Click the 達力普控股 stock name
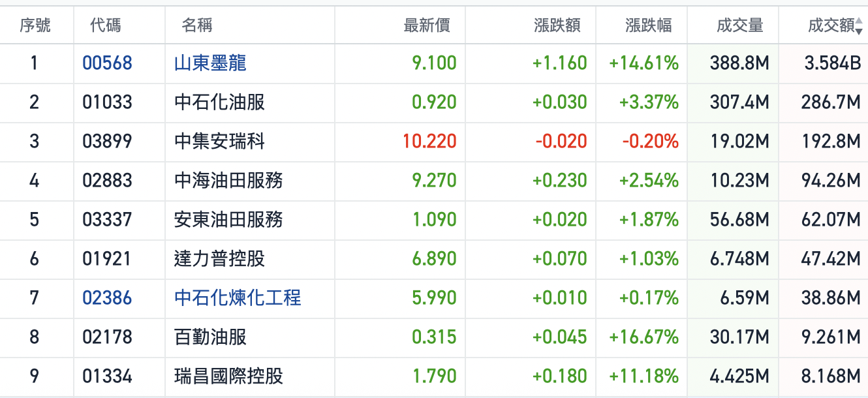868x398 pixels. click(219, 259)
